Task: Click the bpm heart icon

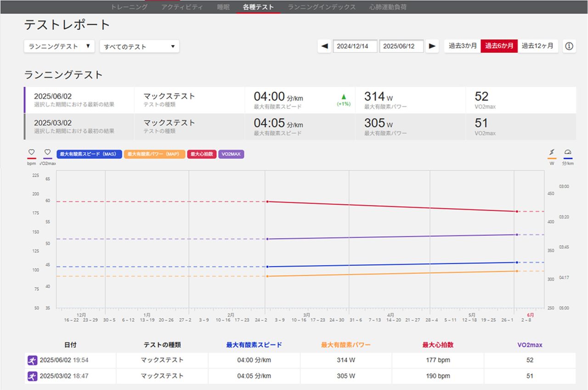Action: (32, 152)
